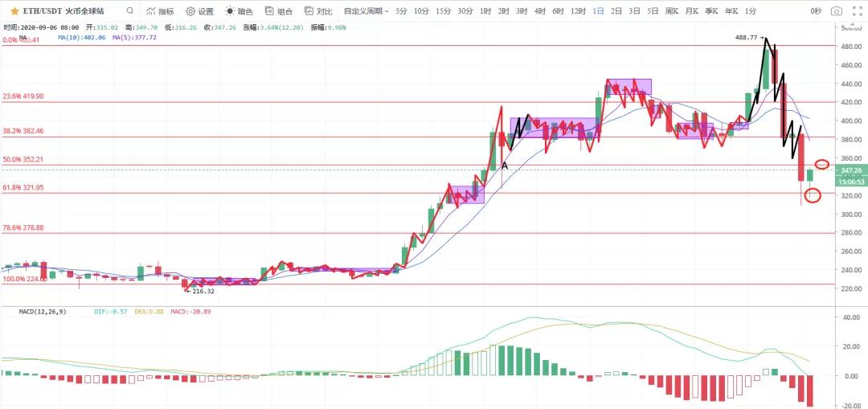This screenshot has height=409, width=868.
Task: Click the 50.0% 352.21 Fibonacci label
Action: pyautogui.click(x=23, y=159)
